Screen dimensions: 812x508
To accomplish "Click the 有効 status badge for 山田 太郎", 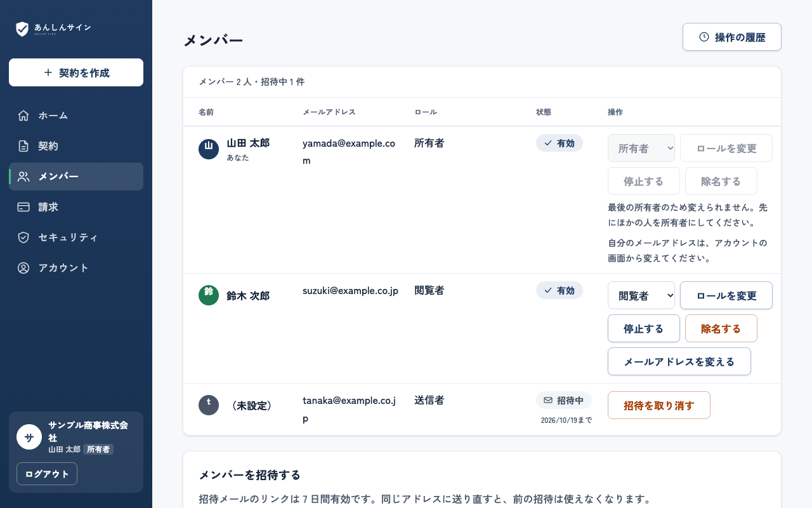I will click(x=560, y=143).
